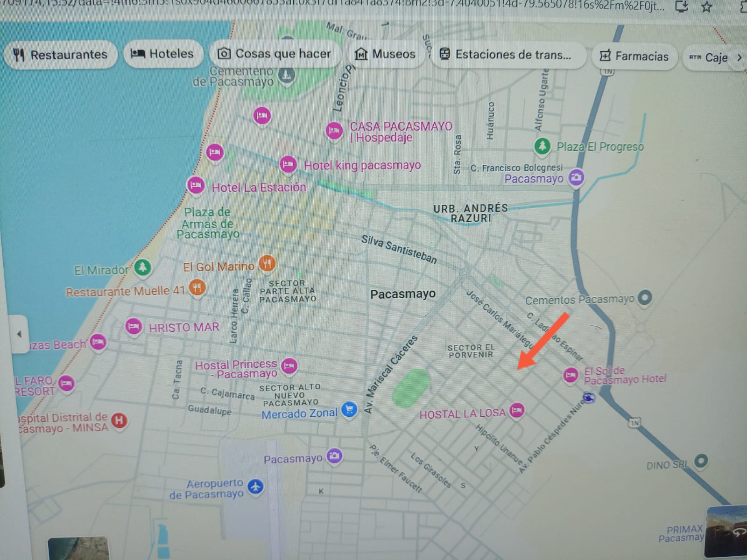
Task: Open Hotel La Estación hotel pin
Action: pos(196,187)
